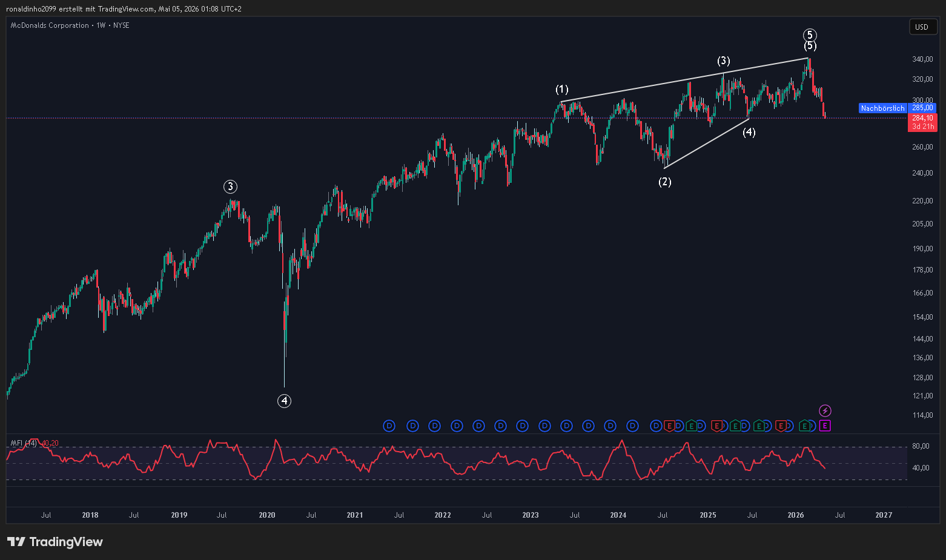Click the leftmost green earnings E marker

(x=691, y=426)
